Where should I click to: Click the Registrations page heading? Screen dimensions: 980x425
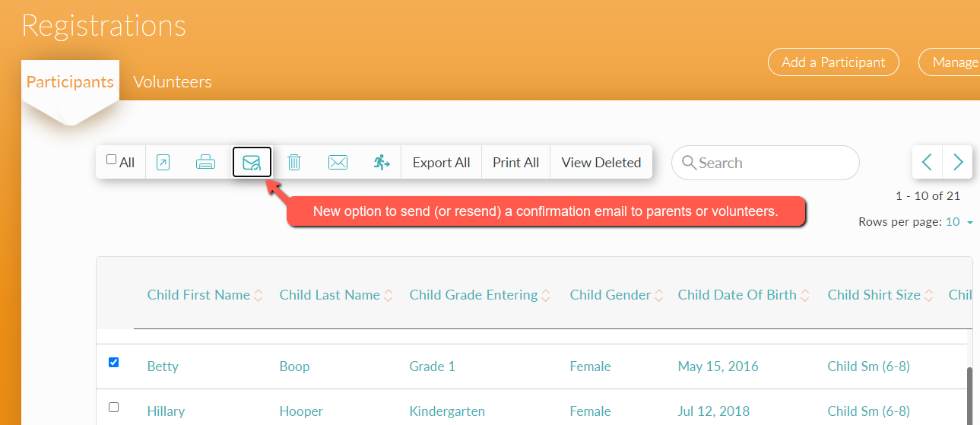pos(103,26)
